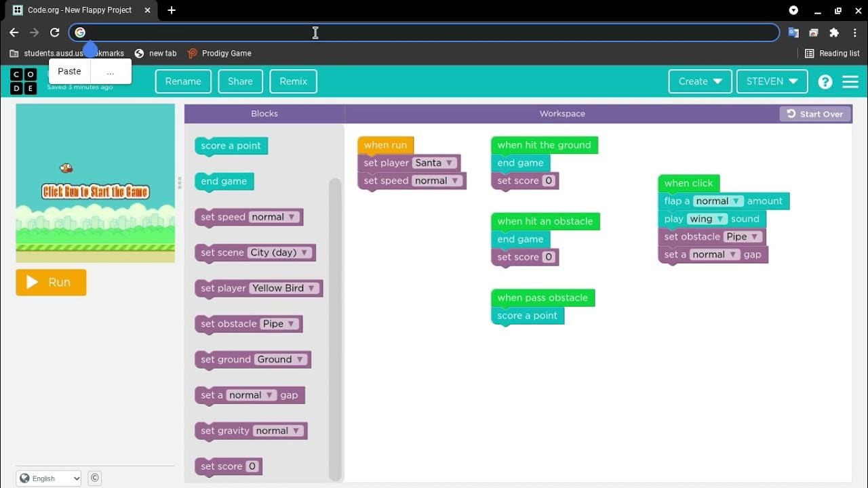Image resolution: width=868 pixels, height=488 pixels.
Task: Open toolbox set player Yellow Bird dropdown
Action: (x=284, y=288)
